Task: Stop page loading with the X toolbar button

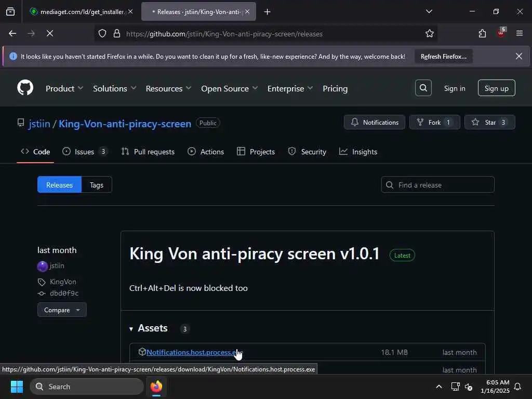Action: click(49, 34)
